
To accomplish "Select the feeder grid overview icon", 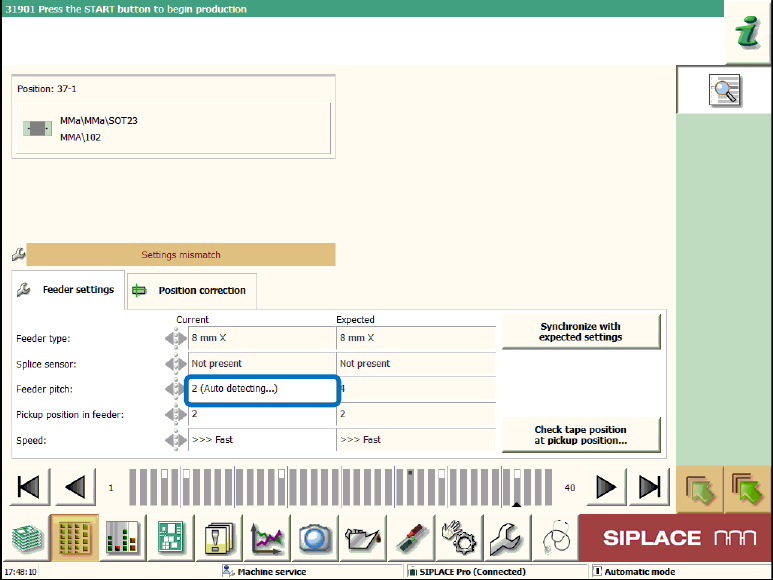I will 74,538.
